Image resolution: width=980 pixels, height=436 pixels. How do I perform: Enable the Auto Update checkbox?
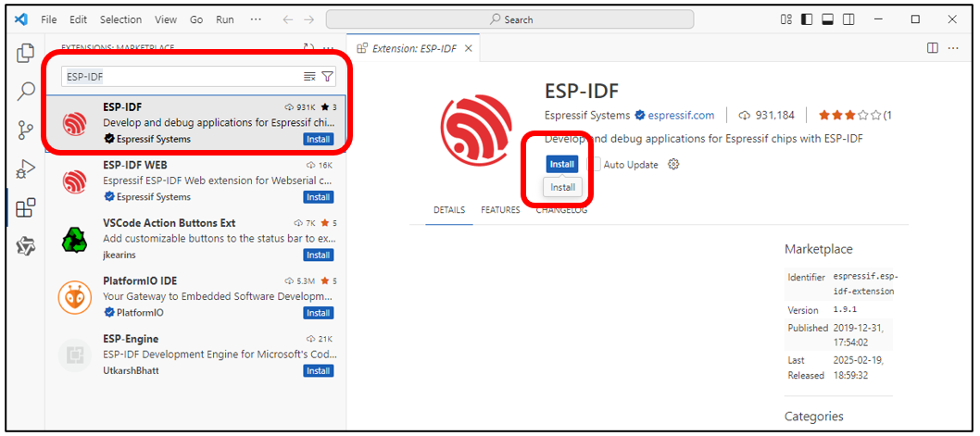[594, 164]
